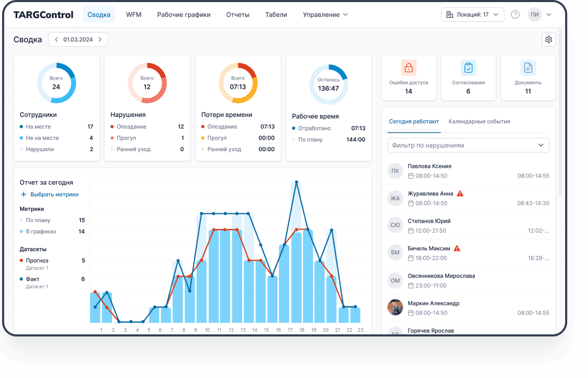Open the settings gear icon

tap(549, 39)
